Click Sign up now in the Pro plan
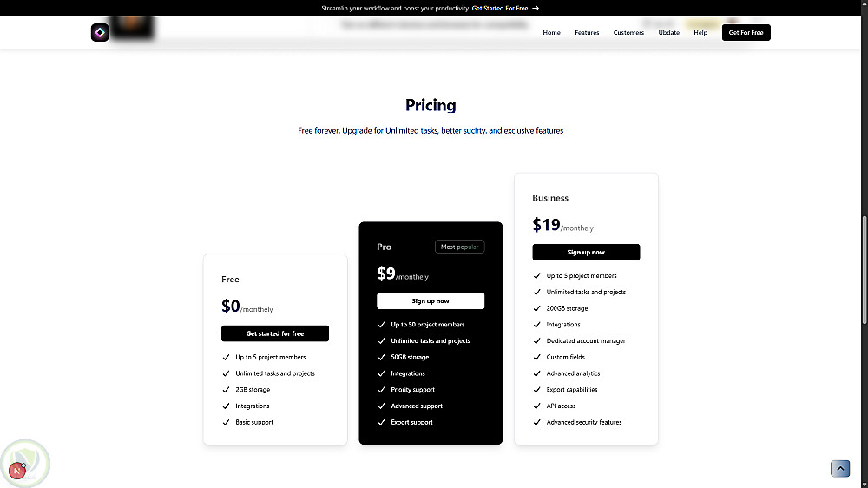The image size is (868, 488). 431,301
